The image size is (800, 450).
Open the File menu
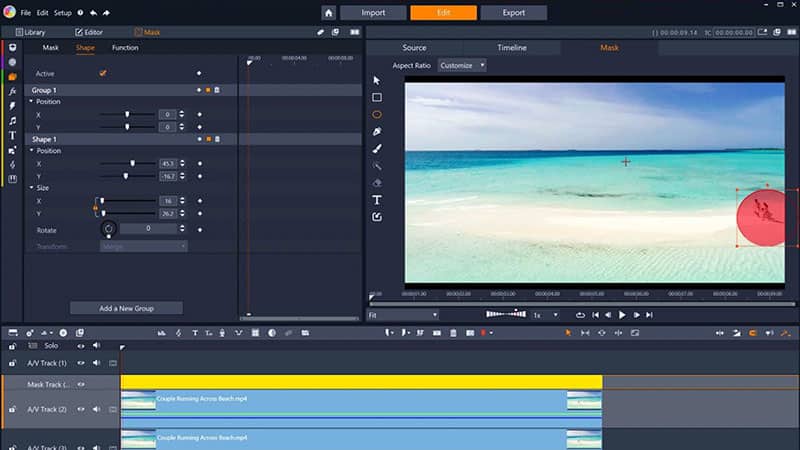pyautogui.click(x=26, y=12)
